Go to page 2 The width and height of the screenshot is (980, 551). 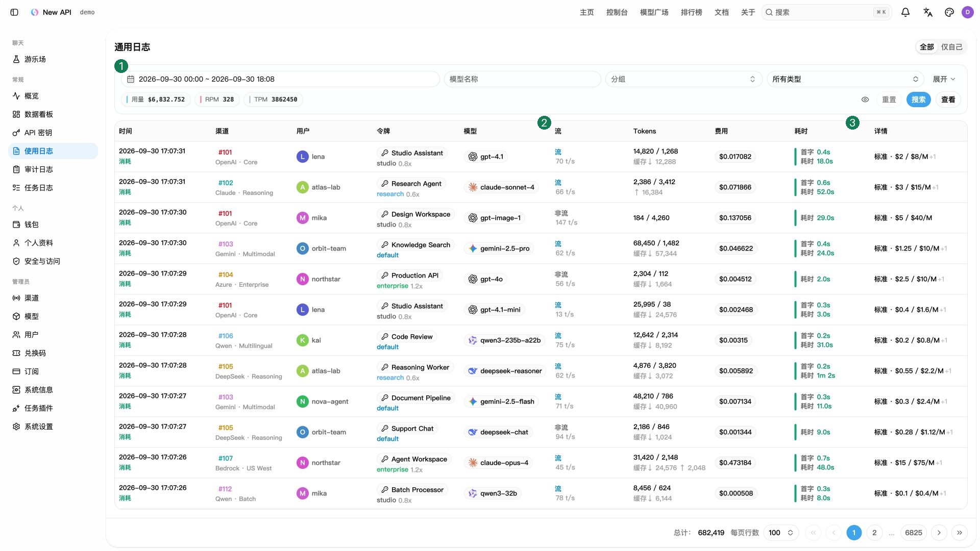coord(874,533)
